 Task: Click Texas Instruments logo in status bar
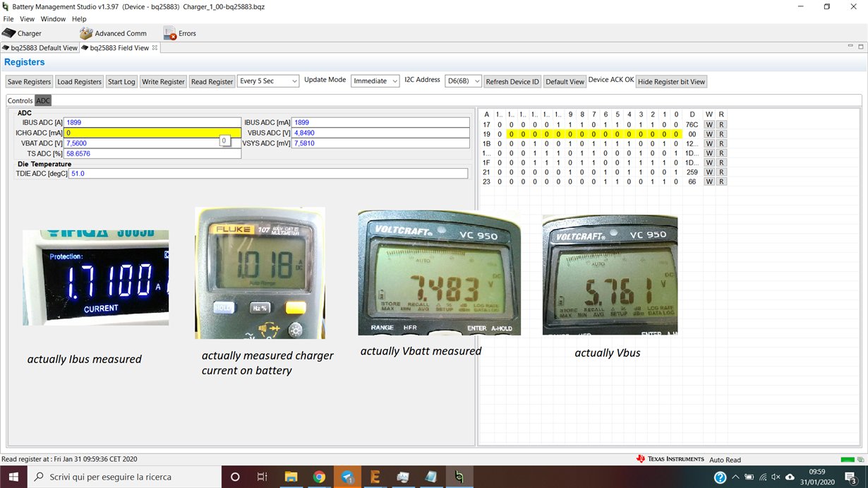click(x=670, y=459)
